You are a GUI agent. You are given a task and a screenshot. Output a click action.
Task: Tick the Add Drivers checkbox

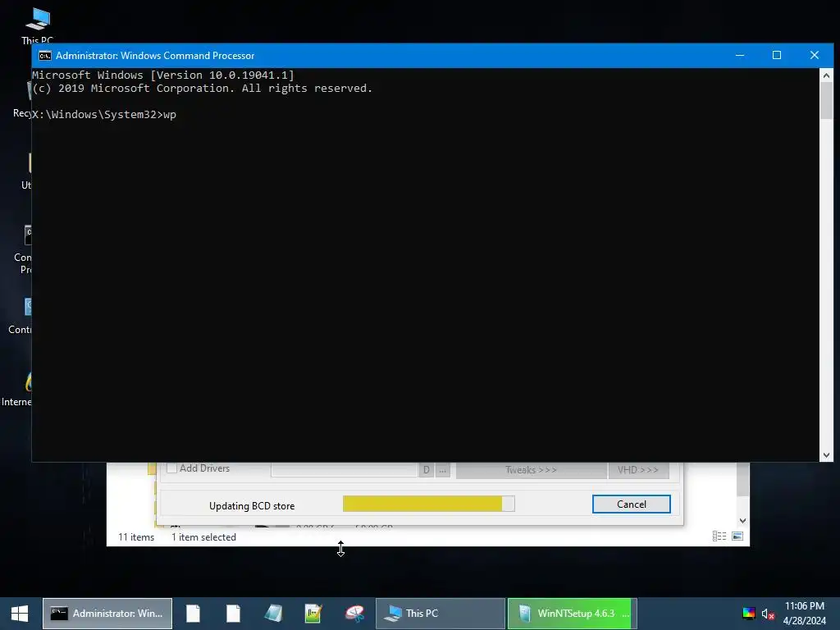pos(172,468)
